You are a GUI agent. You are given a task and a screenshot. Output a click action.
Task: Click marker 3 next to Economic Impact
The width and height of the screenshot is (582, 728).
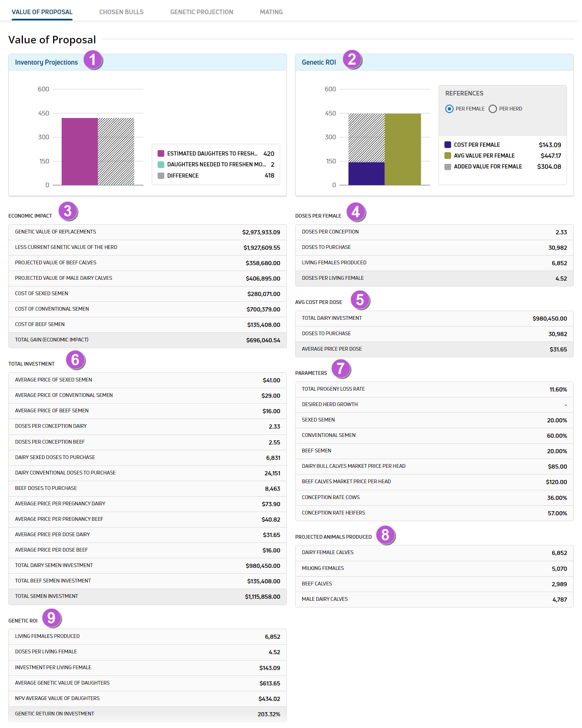[68, 211]
